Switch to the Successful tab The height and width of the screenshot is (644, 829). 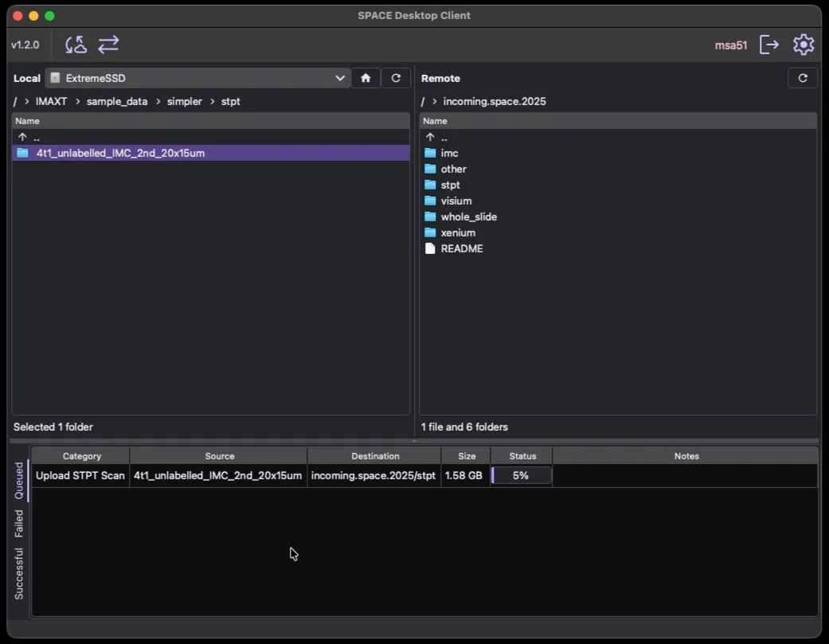[19, 574]
